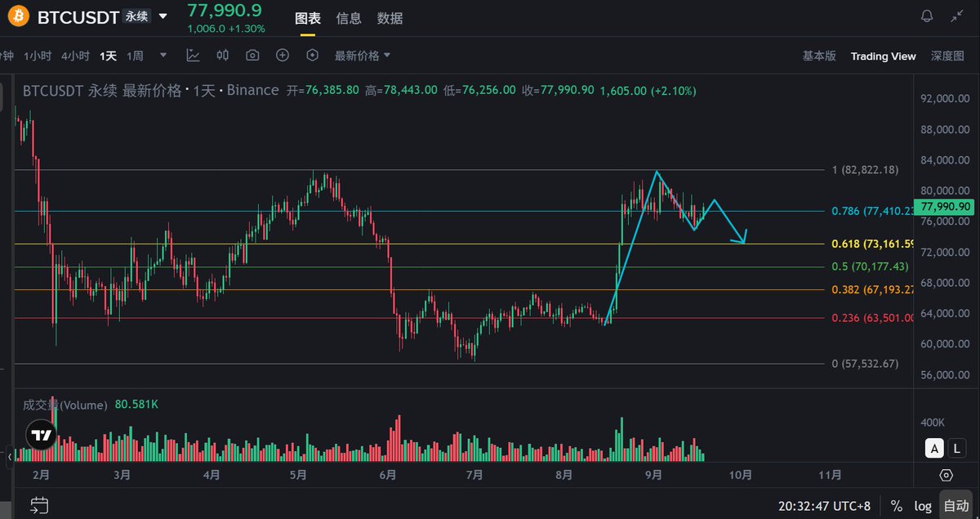
Task: Click the TradingView logo on the chart
Action: (41, 435)
